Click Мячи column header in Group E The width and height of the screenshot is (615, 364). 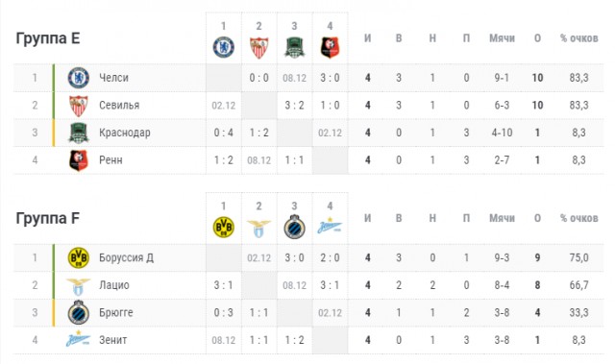502,38
